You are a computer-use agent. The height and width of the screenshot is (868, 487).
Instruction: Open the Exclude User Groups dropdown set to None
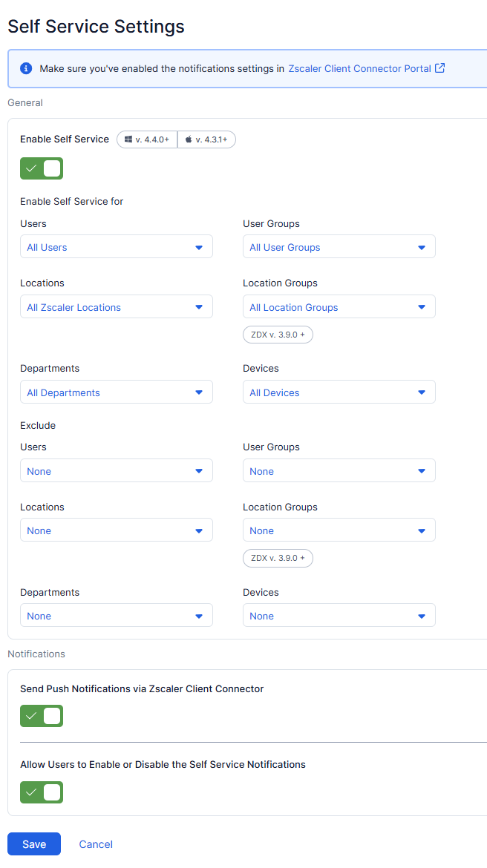pyautogui.click(x=339, y=470)
